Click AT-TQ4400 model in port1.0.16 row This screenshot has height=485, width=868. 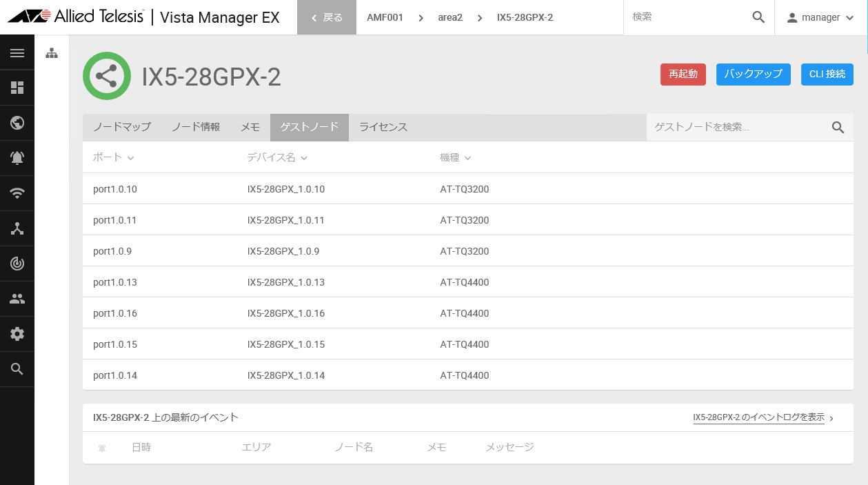click(x=465, y=313)
